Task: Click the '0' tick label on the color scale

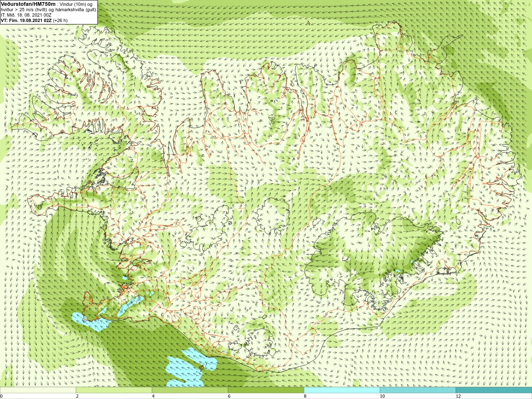Action: (x=2, y=396)
